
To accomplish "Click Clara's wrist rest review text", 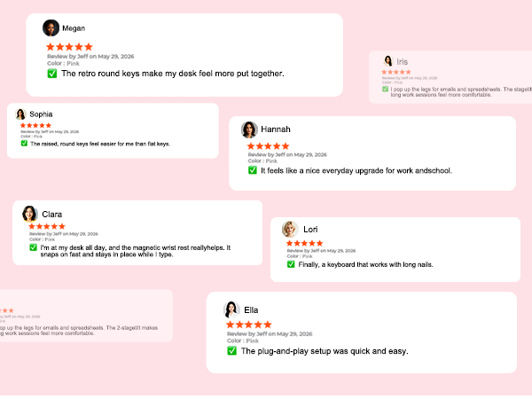I will (136, 251).
